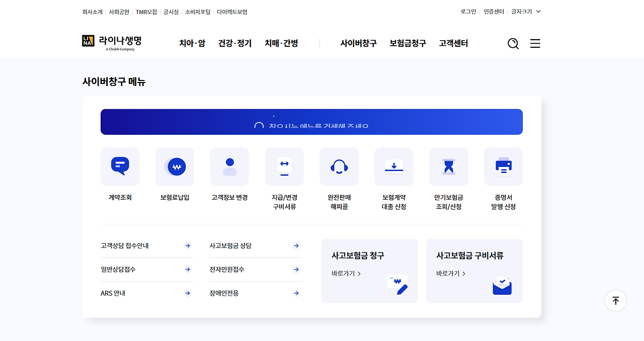Click the arrow next to 장애인전용

tap(296, 293)
